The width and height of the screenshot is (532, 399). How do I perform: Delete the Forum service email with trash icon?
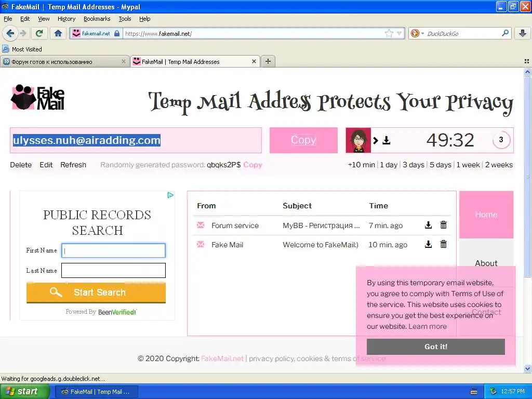click(443, 225)
